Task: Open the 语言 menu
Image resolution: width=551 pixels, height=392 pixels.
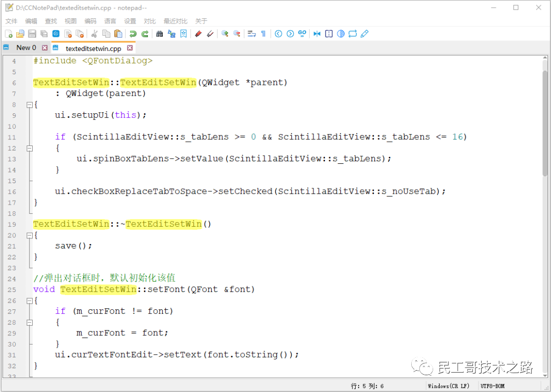Action: (110, 21)
